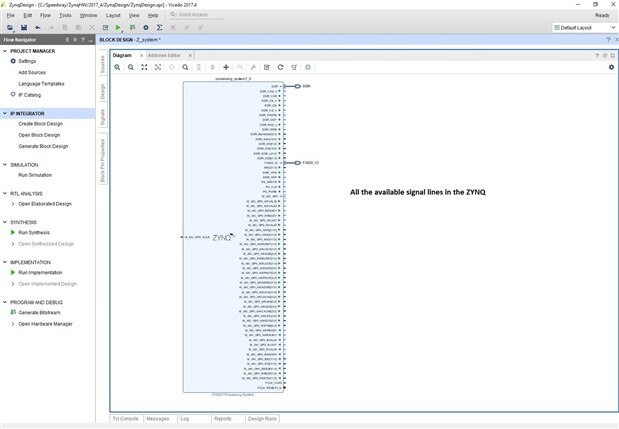Click the block design help question mark
Screen dimensions: 619x429
608,39
